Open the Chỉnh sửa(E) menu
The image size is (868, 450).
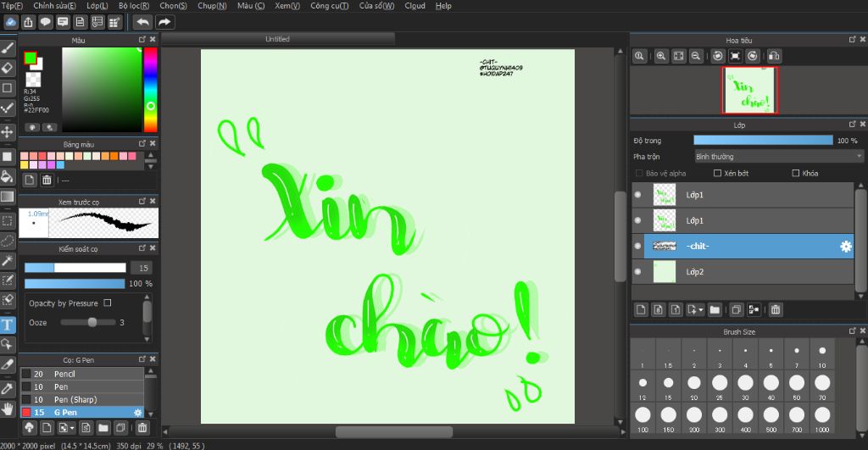coord(54,6)
